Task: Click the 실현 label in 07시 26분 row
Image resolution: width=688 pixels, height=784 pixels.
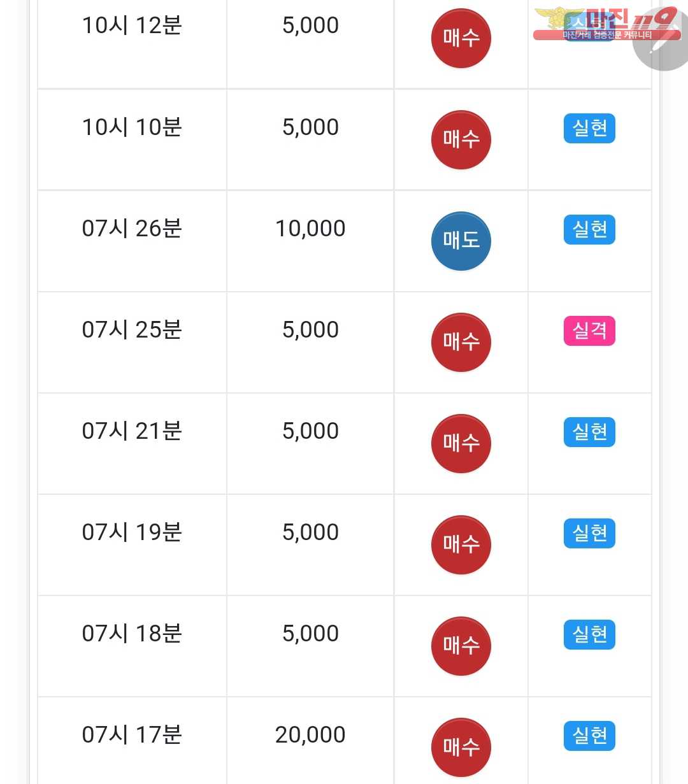Action: pos(589,230)
